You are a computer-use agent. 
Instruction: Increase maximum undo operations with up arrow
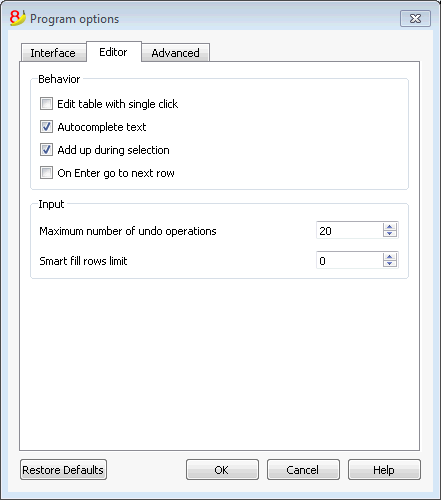point(390,227)
